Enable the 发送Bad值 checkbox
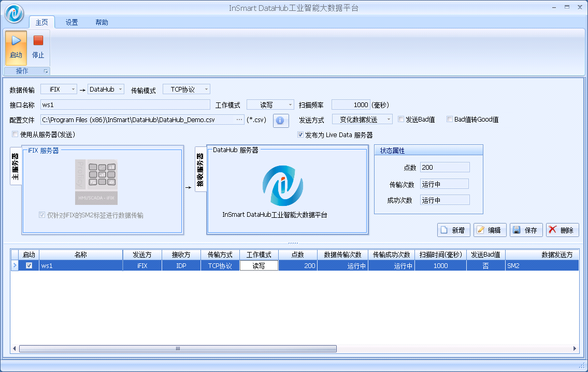 401,119
